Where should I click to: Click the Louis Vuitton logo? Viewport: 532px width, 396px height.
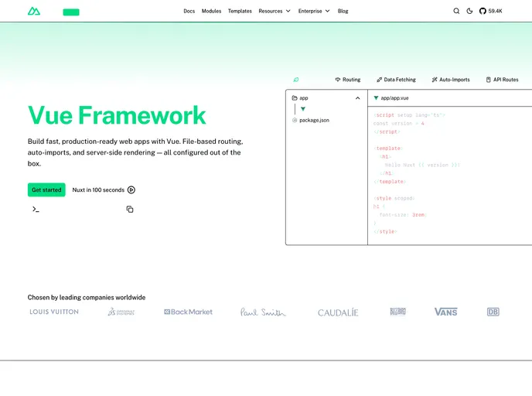coord(54,312)
